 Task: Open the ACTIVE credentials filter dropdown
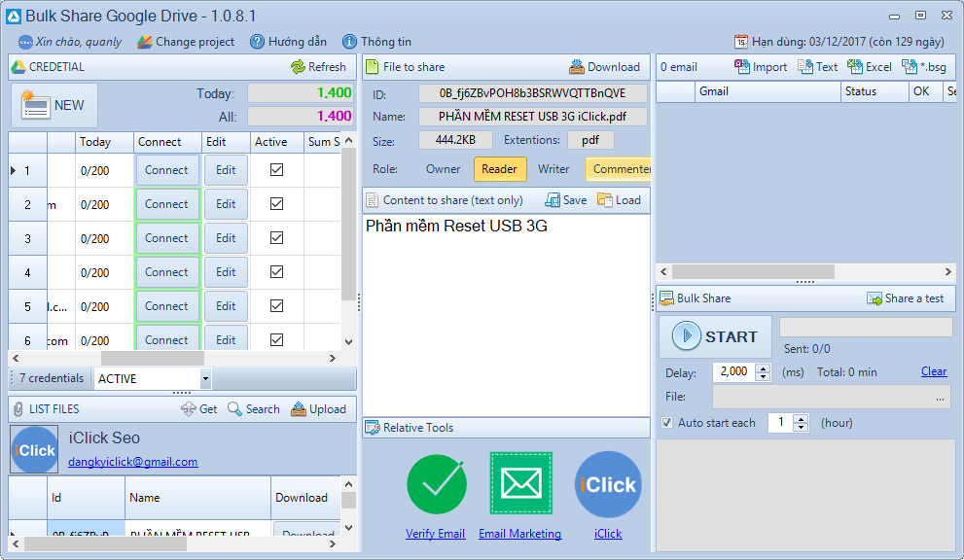tap(205, 378)
